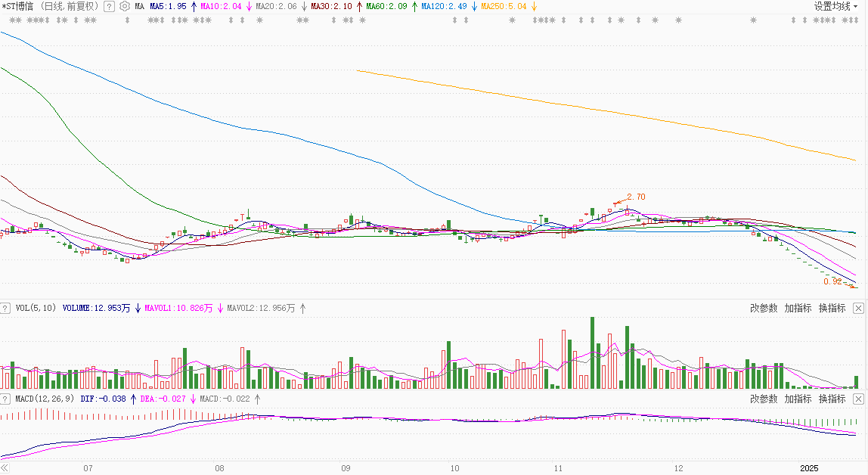
Task: Jump to the 10 month marker
Action: [454, 468]
